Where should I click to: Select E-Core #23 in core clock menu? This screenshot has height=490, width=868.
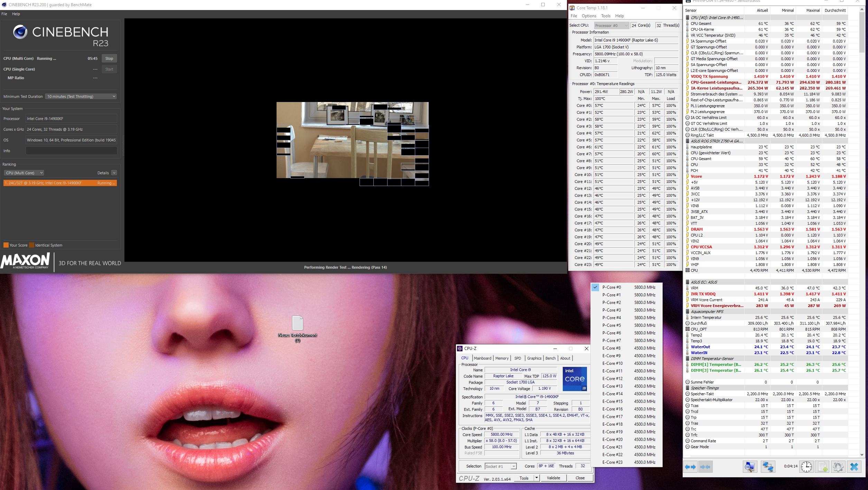click(626, 462)
